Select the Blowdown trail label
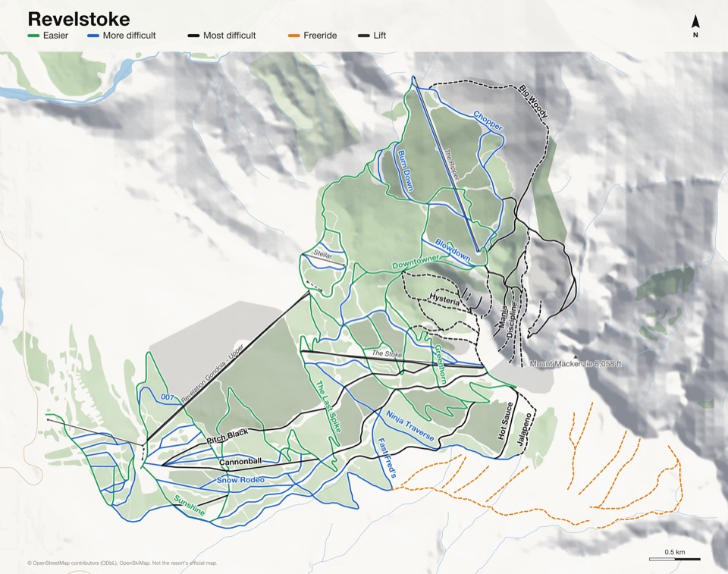Image resolution: width=728 pixels, height=574 pixels. click(453, 250)
